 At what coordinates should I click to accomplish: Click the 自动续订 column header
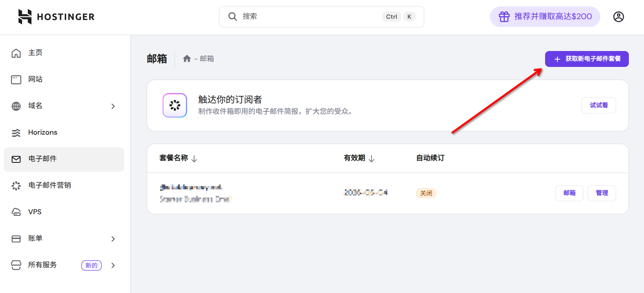tap(430, 158)
